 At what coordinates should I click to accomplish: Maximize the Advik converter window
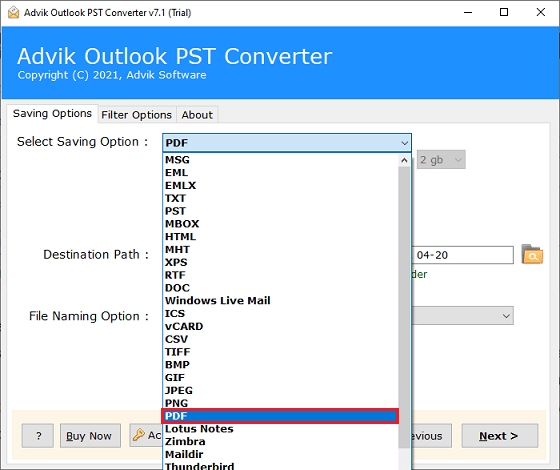pos(504,12)
